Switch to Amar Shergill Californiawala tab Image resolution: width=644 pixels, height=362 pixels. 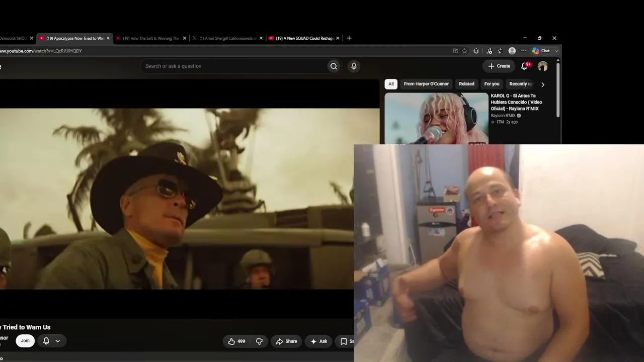pyautogui.click(x=227, y=38)
